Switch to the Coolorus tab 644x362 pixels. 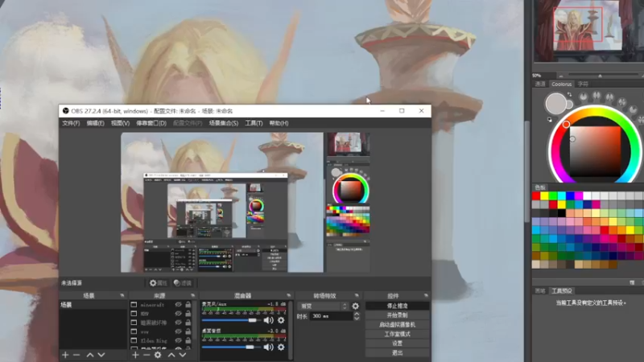[561, 84]
